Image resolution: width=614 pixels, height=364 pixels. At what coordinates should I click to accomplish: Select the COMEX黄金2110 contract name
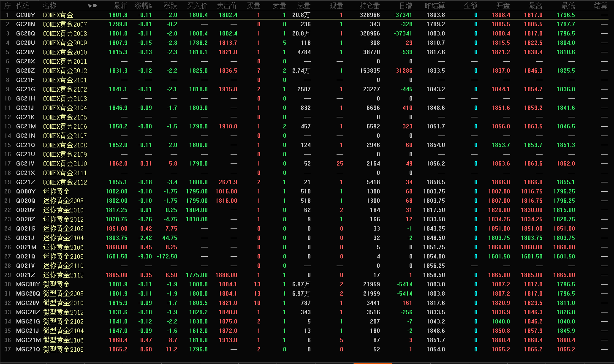(65, 163)
